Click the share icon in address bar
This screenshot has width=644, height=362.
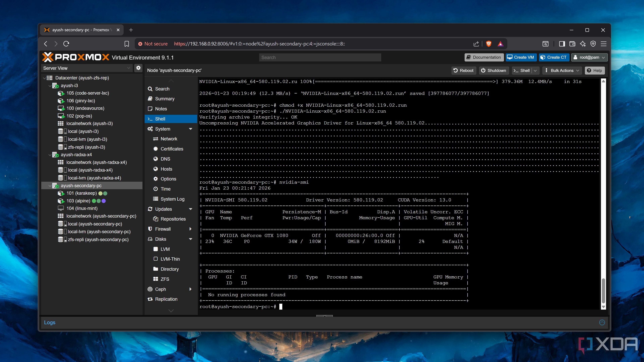pyautogui.click(x=476, y=44)
